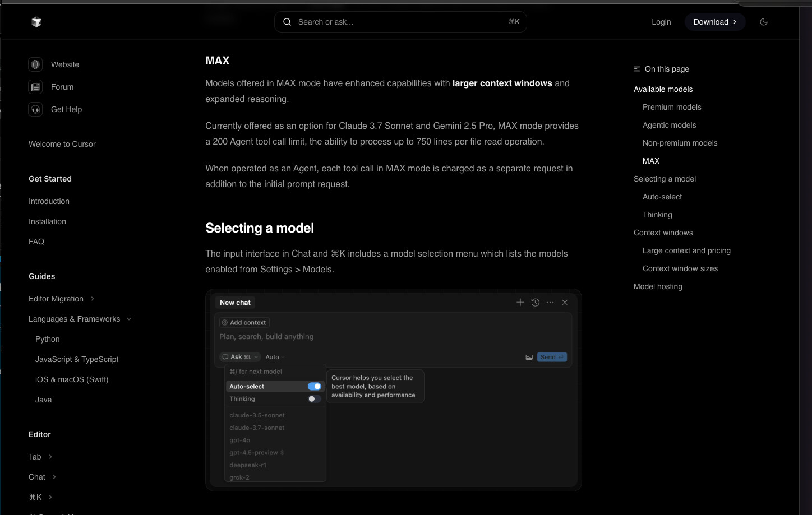The image size is (812, 515).
Task: Jump to Agentic models section
Action: click(x=669, y=125)
